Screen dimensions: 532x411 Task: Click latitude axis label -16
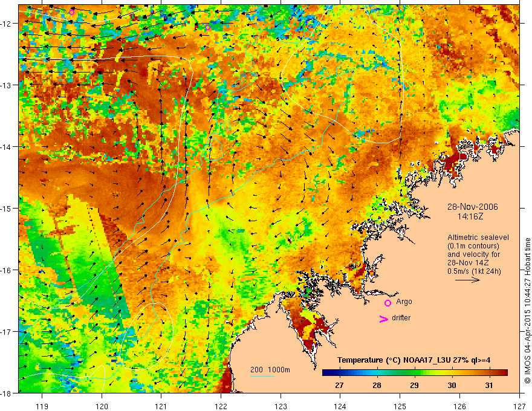(x=7, y=270)
